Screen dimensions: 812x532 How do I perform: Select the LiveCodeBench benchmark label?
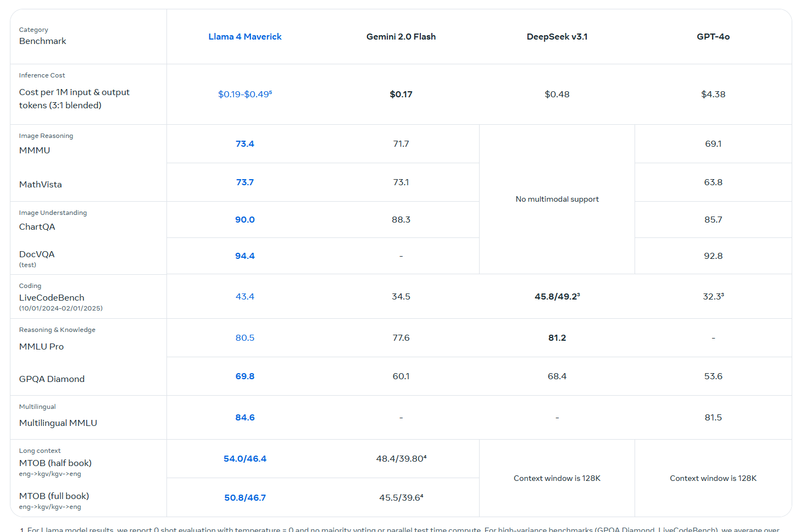(x=52, y=298)
